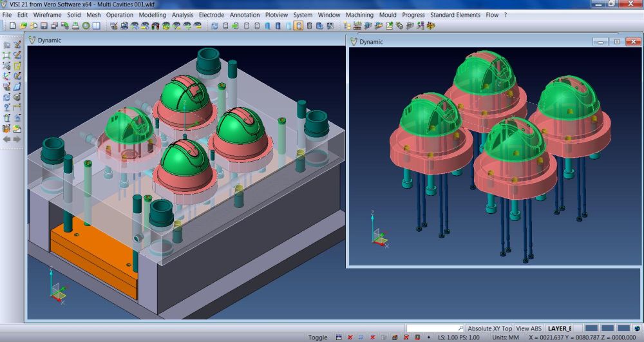
Task: Select the Zoom fit icon in left toolbar
Action: pyautogui.click(x=7, y=55)
